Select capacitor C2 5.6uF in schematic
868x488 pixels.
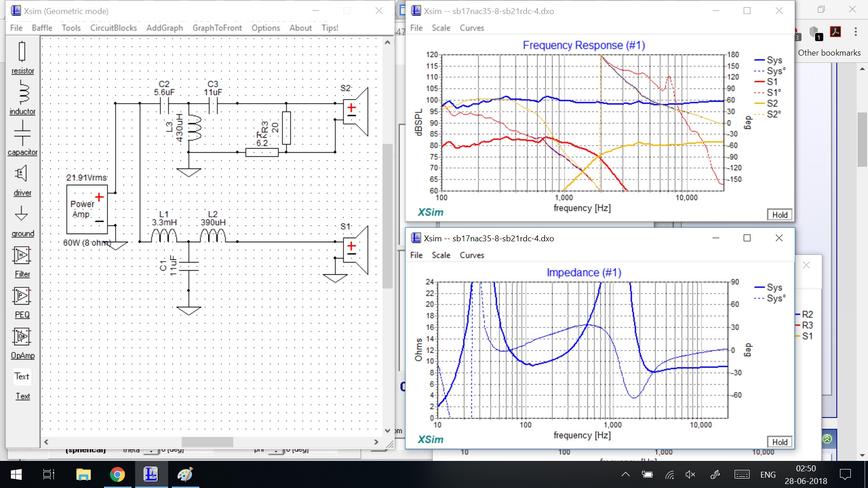pos(164,106)
